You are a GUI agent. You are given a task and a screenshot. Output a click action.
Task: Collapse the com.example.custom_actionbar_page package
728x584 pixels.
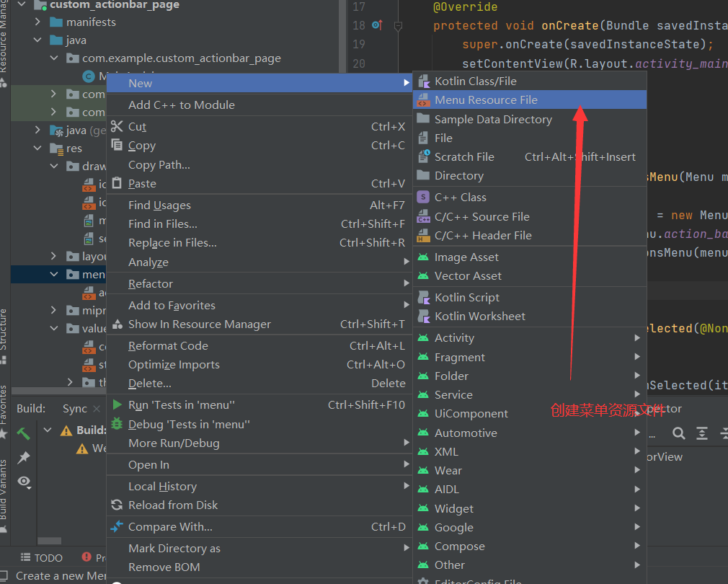click(54, 58)
